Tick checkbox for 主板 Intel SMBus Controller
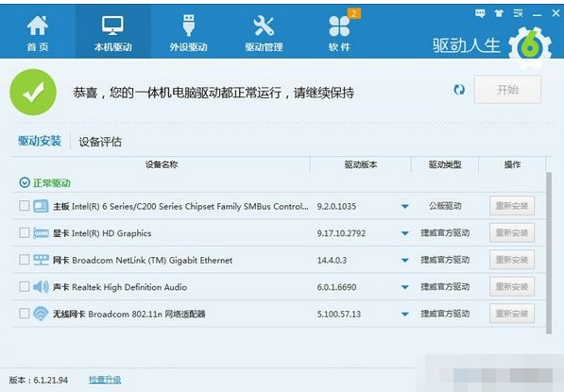This screenshot has width=564, height=392. tap(25, 206)
